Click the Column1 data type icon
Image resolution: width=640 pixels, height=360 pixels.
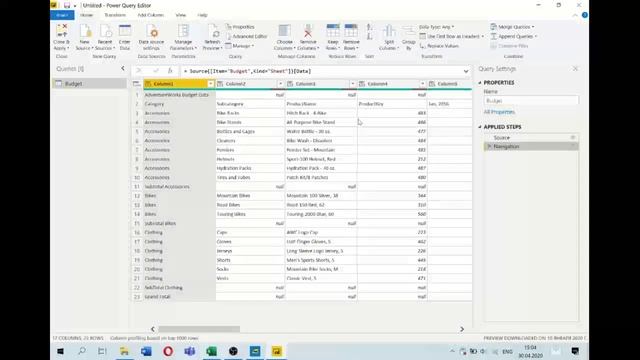[148, 84]
